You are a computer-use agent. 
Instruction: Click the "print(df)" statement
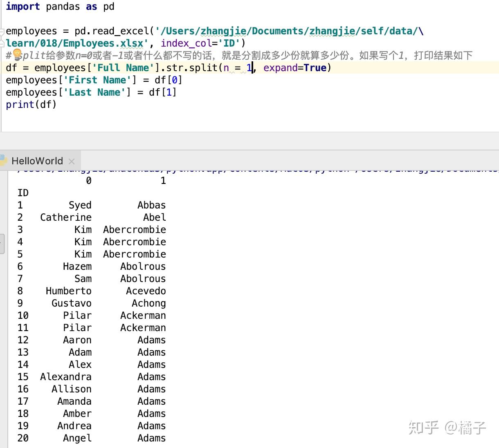31,105
